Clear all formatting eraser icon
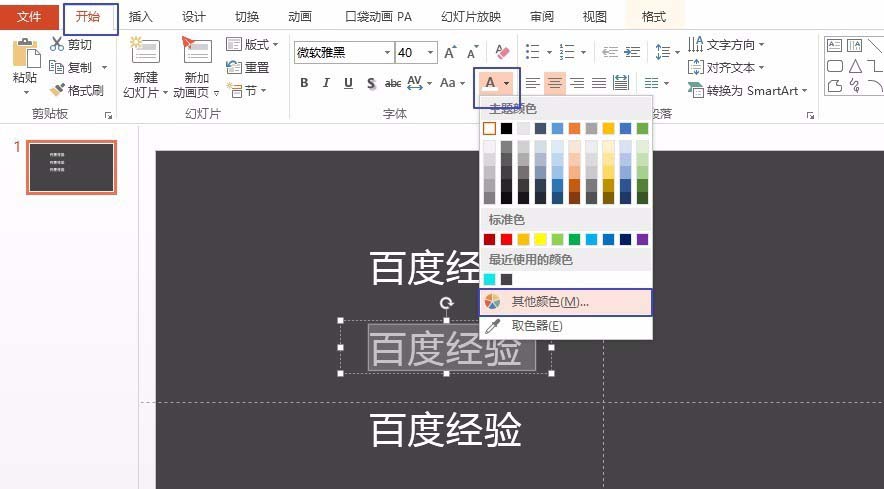This screenshot has height=489, width=884. pyautogui.click(x=502, y=52)
